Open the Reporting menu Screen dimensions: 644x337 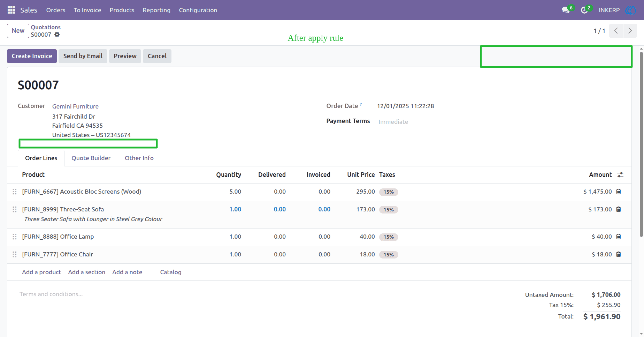(156, 10)
